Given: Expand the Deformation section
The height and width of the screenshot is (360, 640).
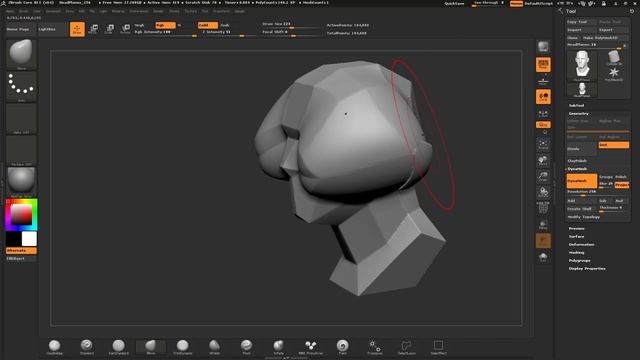Looking at the screenshot, I should [x=581, y=244].
